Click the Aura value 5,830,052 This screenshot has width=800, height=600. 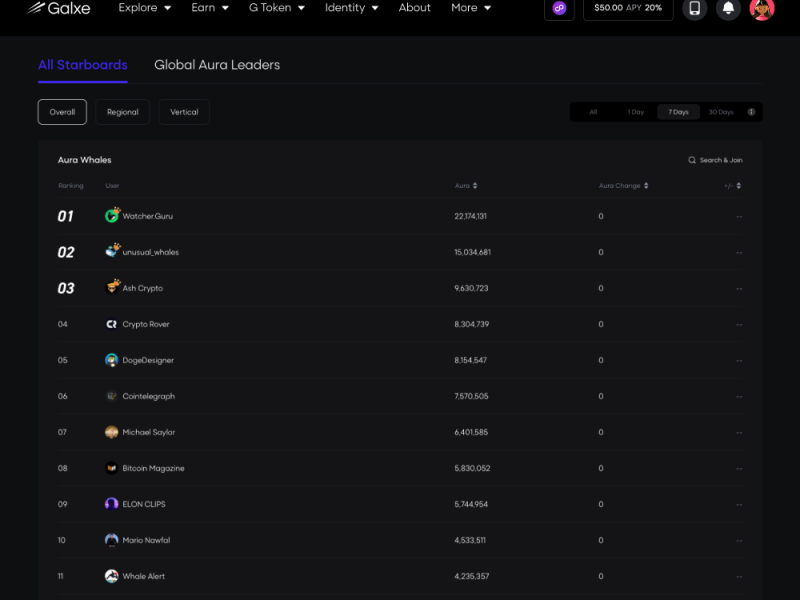[472, 468]
